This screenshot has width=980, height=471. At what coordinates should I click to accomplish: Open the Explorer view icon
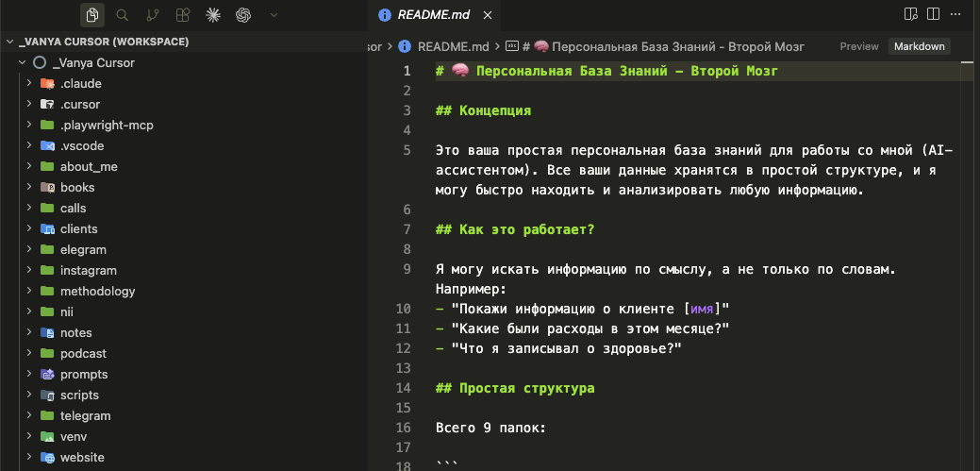(x=92, y=15)
